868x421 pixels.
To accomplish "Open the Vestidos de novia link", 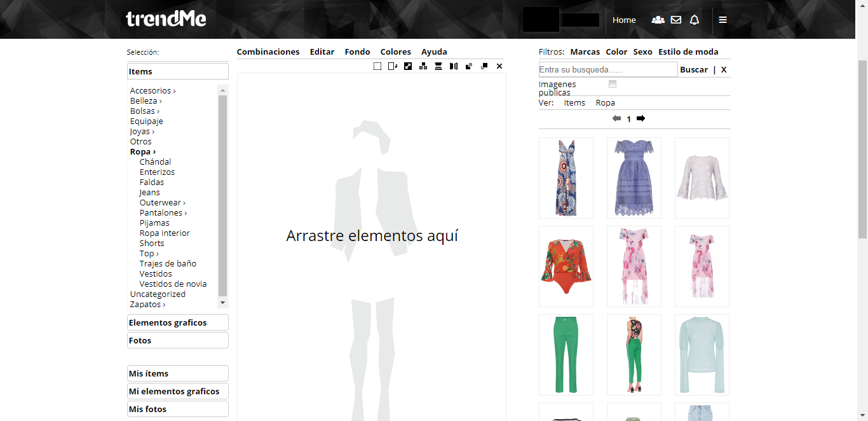I will [173, 284].
